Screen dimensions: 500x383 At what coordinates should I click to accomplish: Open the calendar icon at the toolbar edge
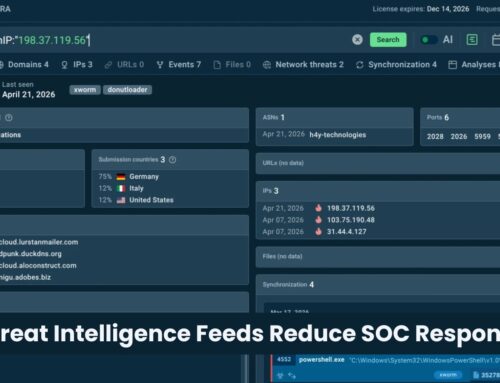coord(496,40)
